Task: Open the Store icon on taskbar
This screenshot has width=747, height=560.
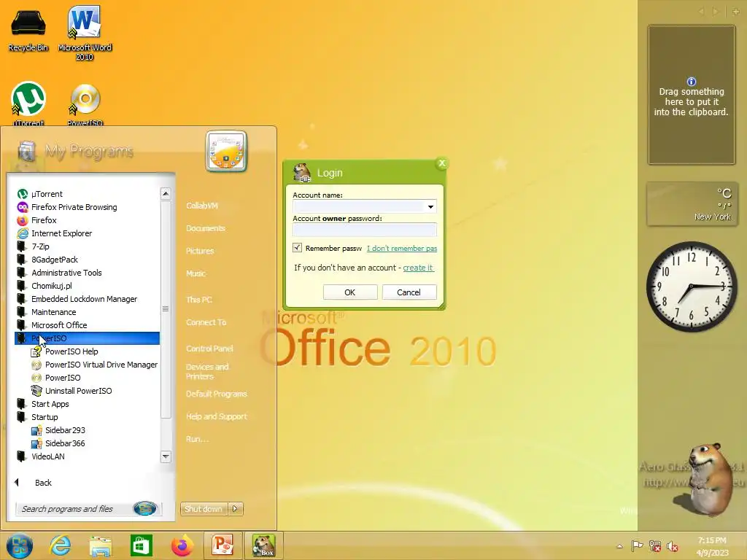Action: tap(142, 545)
